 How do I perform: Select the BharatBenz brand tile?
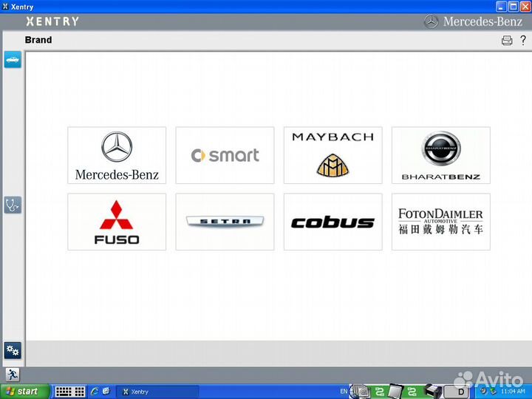pos(440,155)
